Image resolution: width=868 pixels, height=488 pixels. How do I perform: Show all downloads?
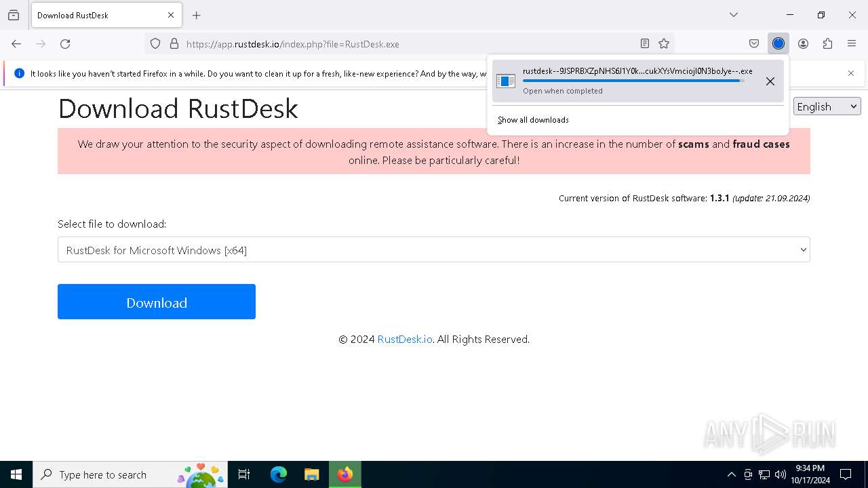click(533, 120)
